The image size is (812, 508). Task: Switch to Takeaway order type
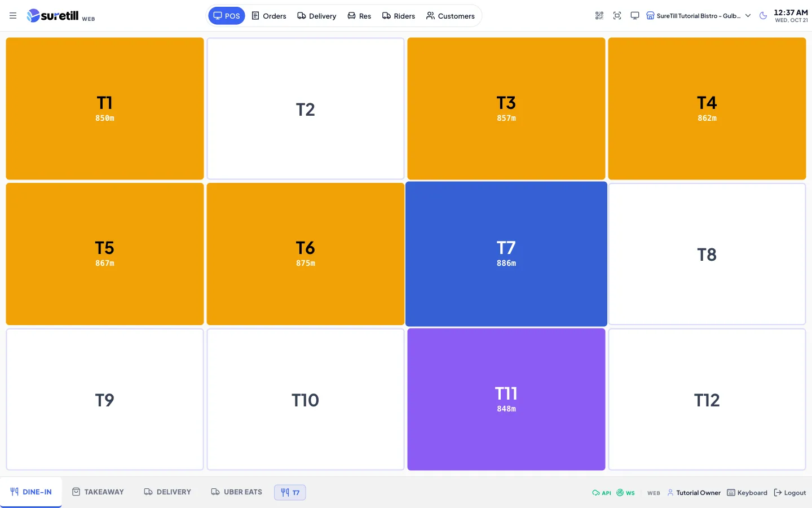click(98, 492)
